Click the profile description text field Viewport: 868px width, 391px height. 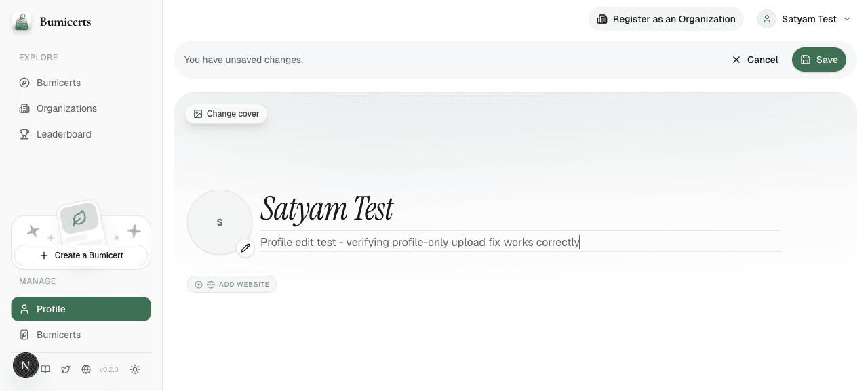click(x=521, y=242)
